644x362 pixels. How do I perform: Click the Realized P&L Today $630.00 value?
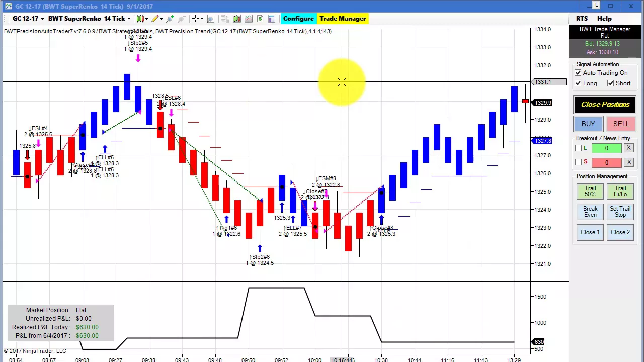click(x=87, y=327)
